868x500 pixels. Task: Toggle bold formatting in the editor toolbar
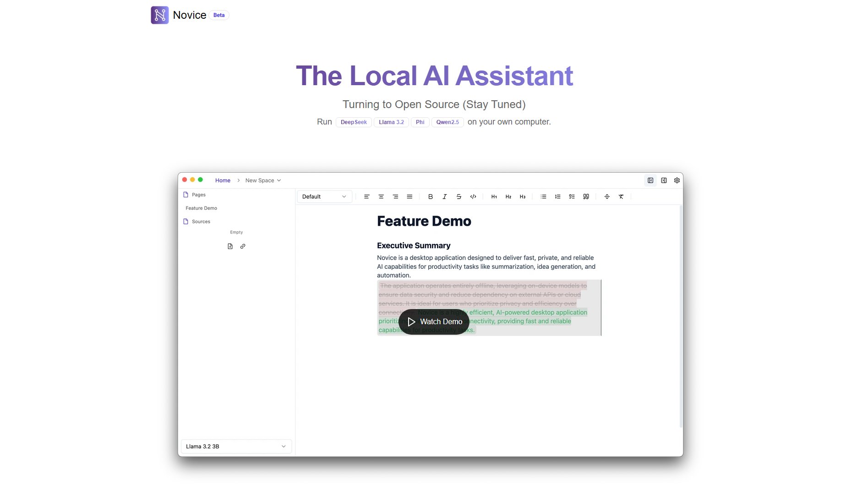(430, 197)
